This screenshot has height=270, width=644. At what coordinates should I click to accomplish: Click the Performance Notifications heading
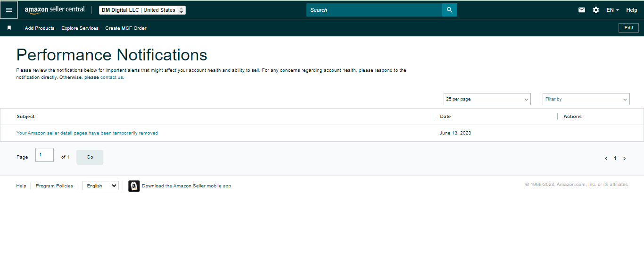pos(112,55)
